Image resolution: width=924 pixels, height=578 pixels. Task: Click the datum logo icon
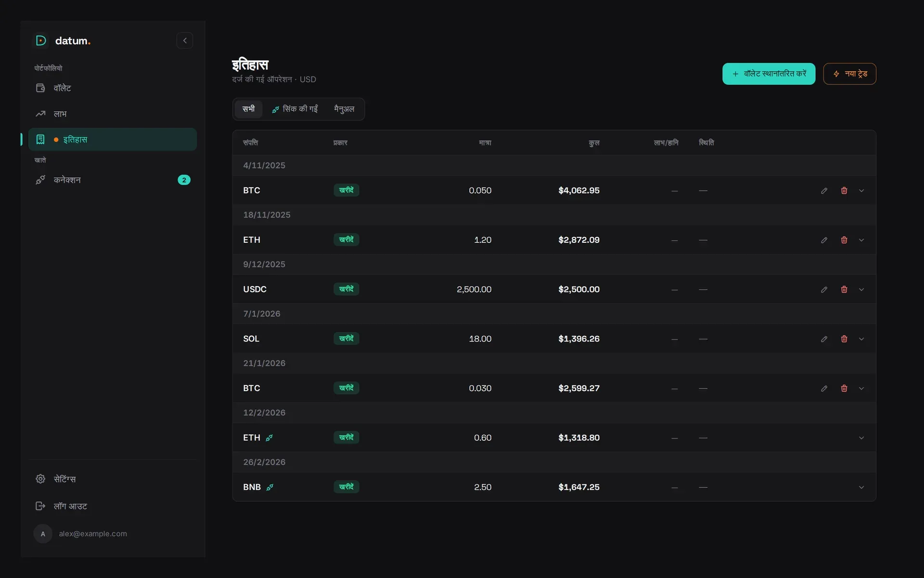coord(41,40)
